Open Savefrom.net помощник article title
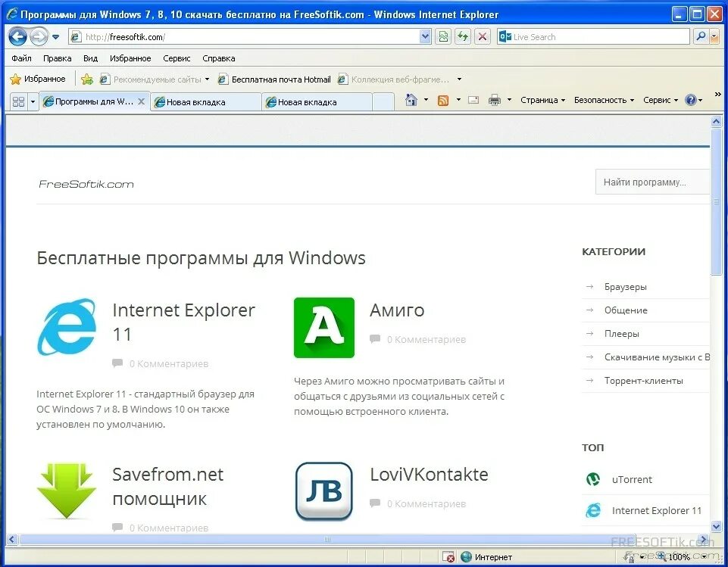 point(168,487)
